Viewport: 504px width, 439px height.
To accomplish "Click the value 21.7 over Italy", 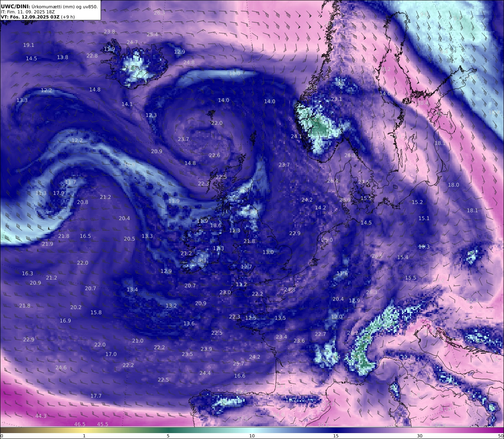I will point(406,357).
